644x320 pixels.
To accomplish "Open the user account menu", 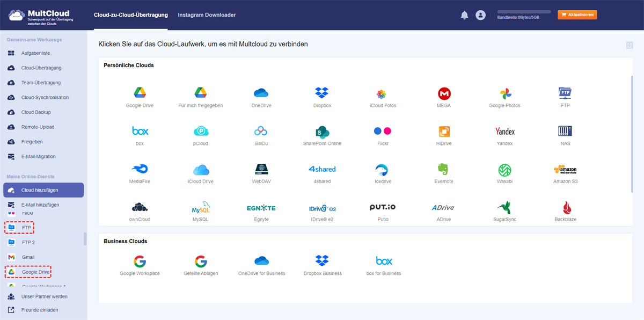I will tap(480, 15).
